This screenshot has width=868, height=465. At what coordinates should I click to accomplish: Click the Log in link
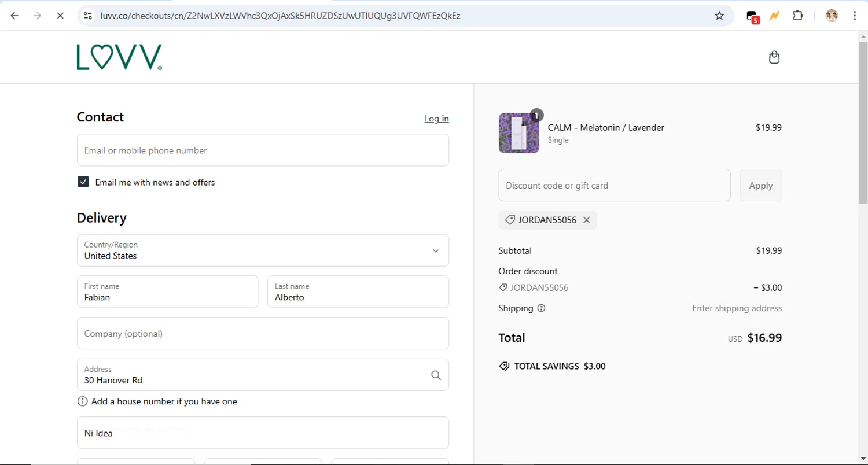click(436, 119)
